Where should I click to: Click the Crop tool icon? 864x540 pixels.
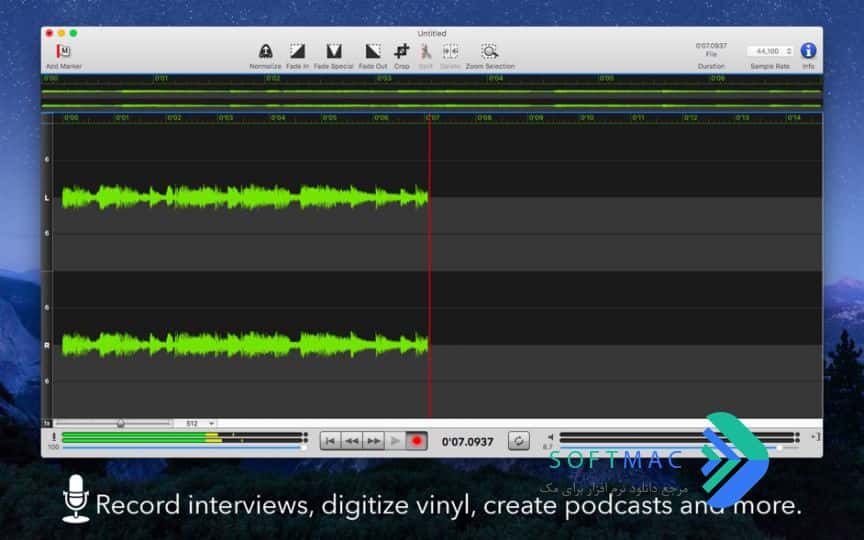point(402,52)
